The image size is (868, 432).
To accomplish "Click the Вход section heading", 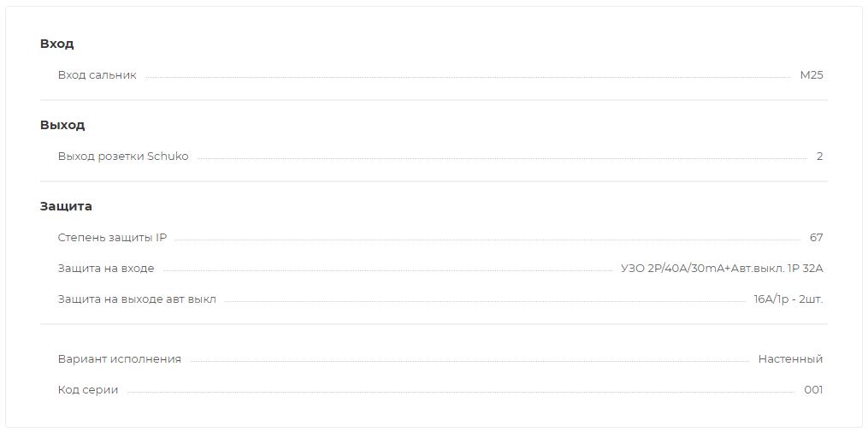I will point(56,44).
